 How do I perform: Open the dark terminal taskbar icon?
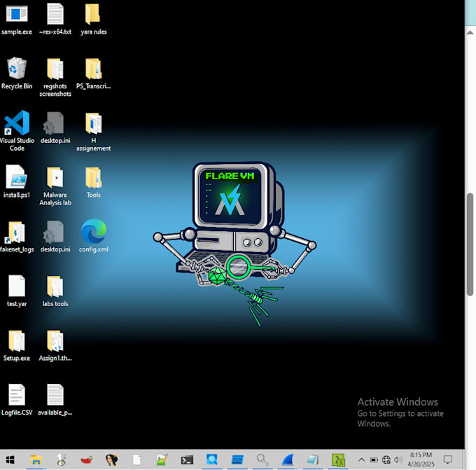[x=187, y=460]
